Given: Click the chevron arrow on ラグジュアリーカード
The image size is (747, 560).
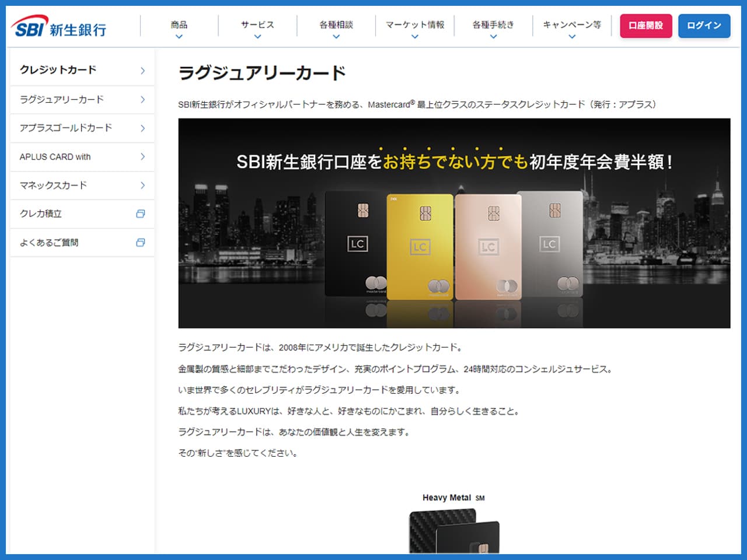Looking at the screenshot, I should [142, 100].
